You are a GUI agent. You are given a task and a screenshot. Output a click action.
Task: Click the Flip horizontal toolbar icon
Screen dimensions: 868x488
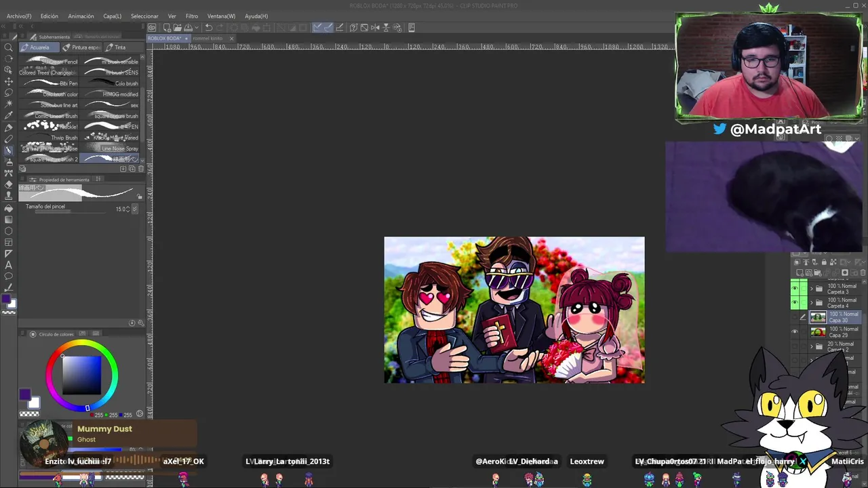pos(376,28)
